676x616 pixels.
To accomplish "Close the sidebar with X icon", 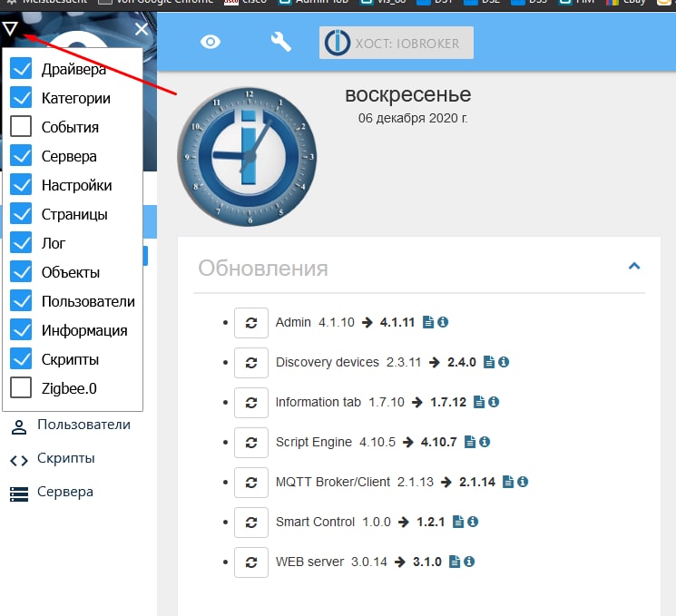I will point(142,29).
